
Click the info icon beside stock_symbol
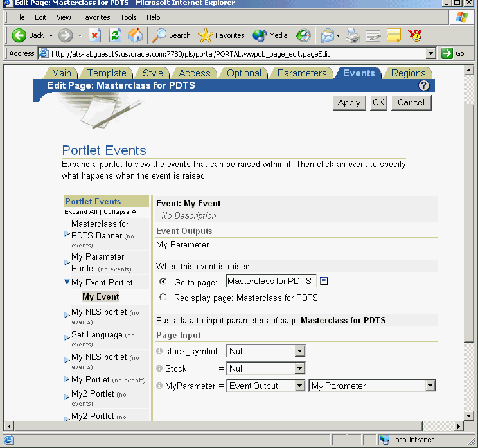[x=159, y=351]
